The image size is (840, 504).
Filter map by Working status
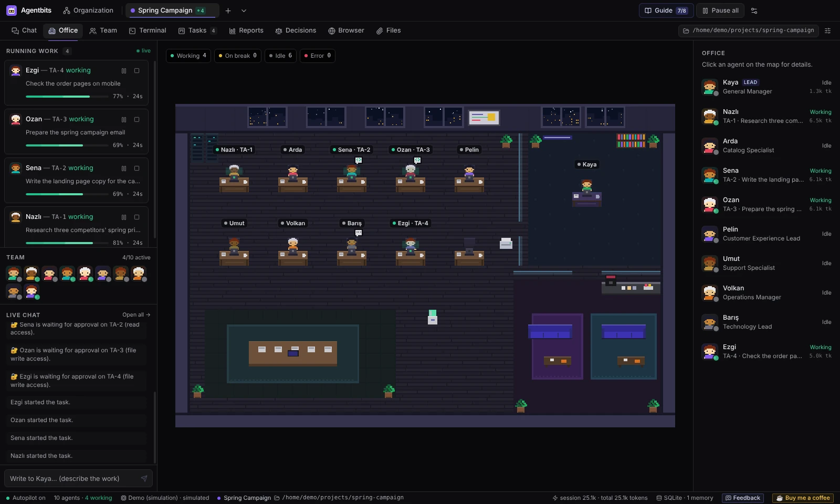188,56
